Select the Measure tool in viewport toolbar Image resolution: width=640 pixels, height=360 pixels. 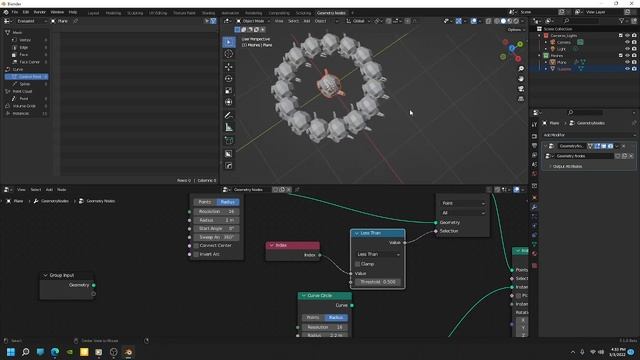pyautogui.click(x=229, y=128)
